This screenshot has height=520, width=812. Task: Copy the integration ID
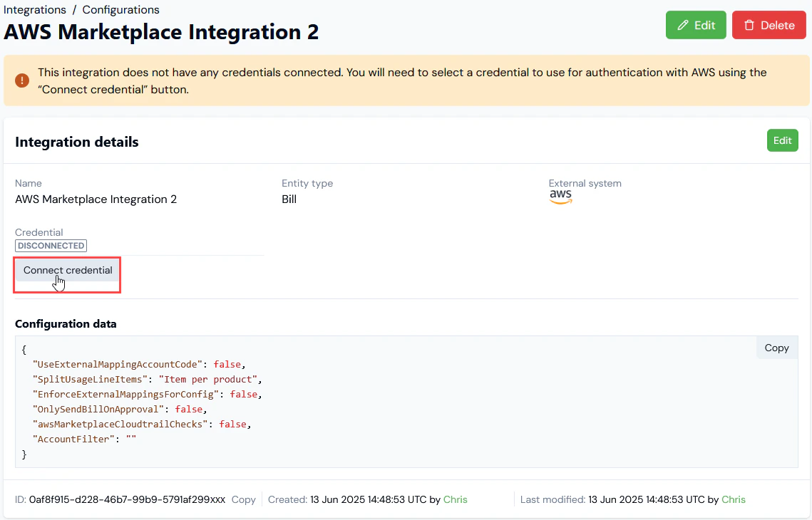pyautogui.click(x=243, y=499)
